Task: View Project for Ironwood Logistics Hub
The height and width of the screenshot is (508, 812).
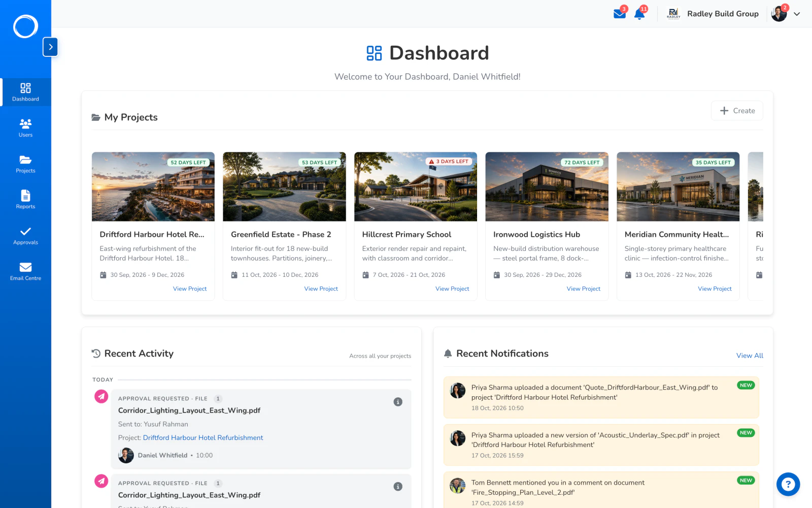Action: [x=584, y=289]
